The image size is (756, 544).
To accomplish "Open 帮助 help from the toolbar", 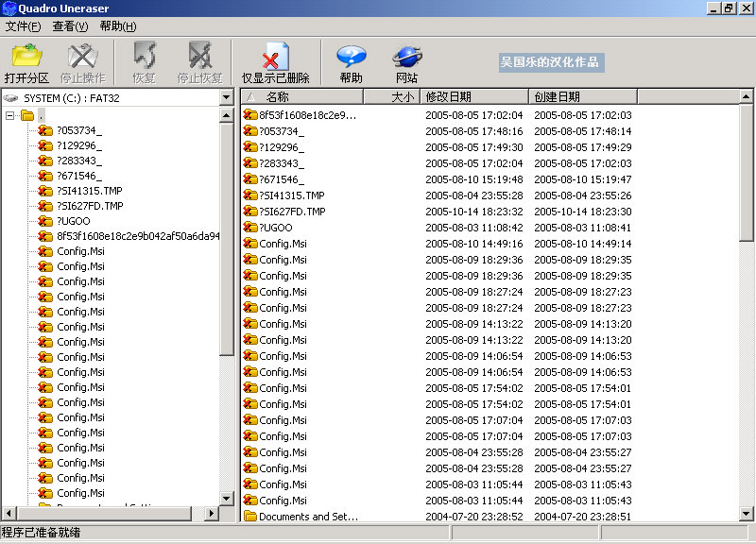I will (x=351, y=63).
